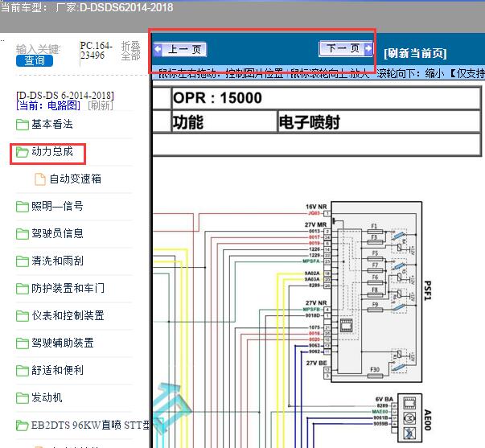Click the document icon beside 自动变速箱
The height and width of the screenshot is (448, 485).
(40, 179)
